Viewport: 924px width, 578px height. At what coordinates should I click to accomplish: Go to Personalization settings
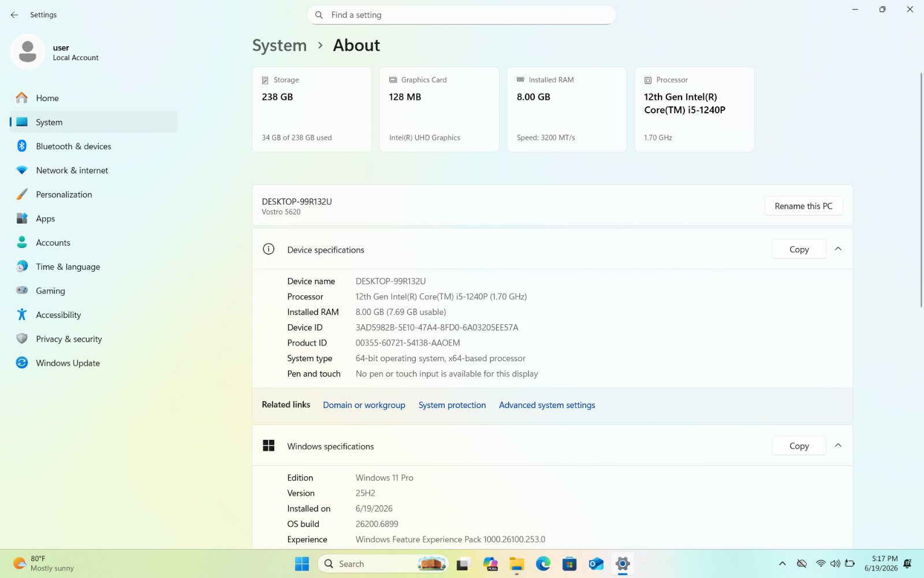(94, 195)
